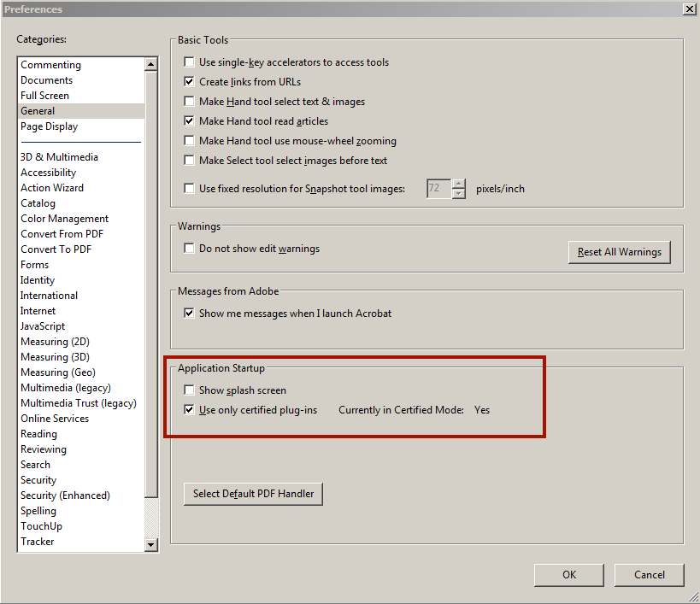Image resolution: width=700 pixels, height=604 pixels.
Task: Increase the Snapshot resolution with the up stepper
Action: click(x=460, y=185)
